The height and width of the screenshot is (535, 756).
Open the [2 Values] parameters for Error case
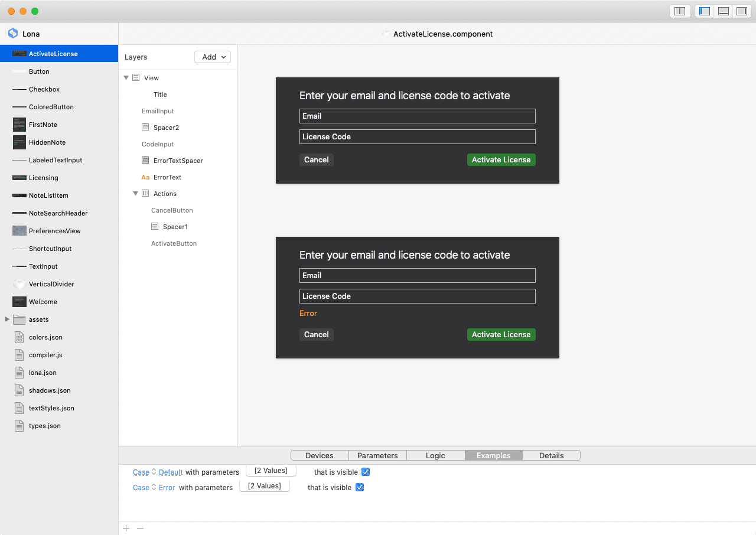(265, 486)
